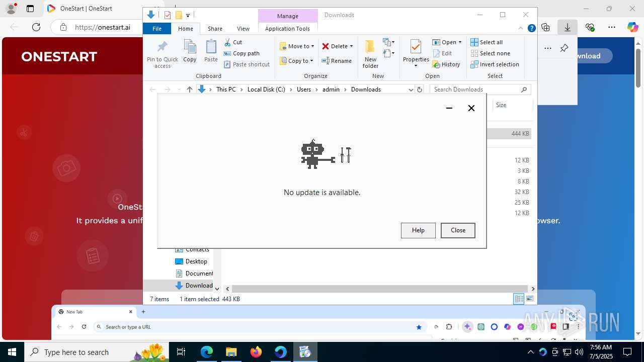This screenshot has width=644, height=362.
Task: Click the Copy icon in Clipboard group
Action: (x=190, y=51)
